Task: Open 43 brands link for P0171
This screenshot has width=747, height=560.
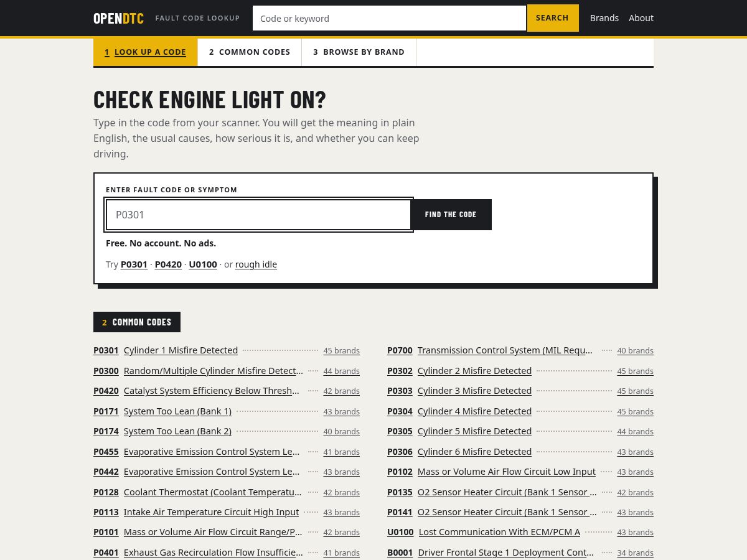Action: tap(341, 412)
